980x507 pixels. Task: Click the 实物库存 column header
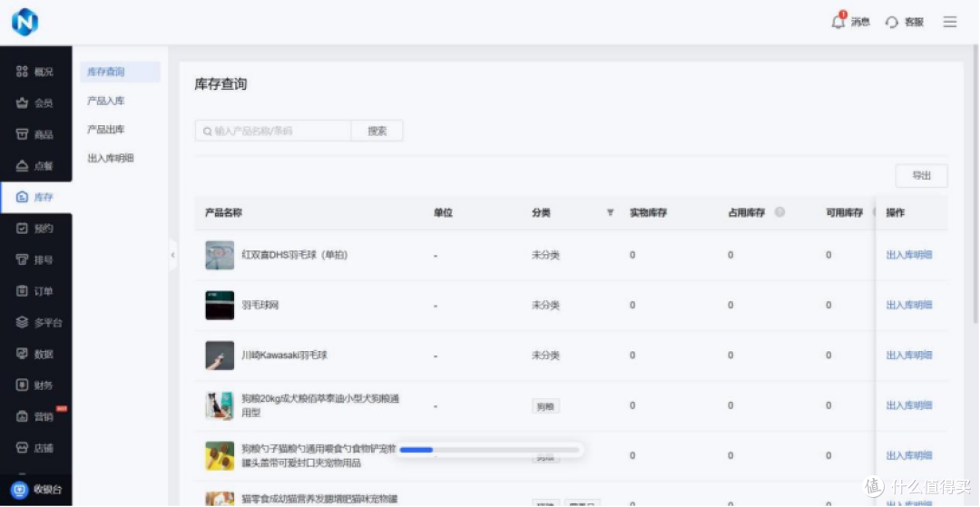[649, 212]
